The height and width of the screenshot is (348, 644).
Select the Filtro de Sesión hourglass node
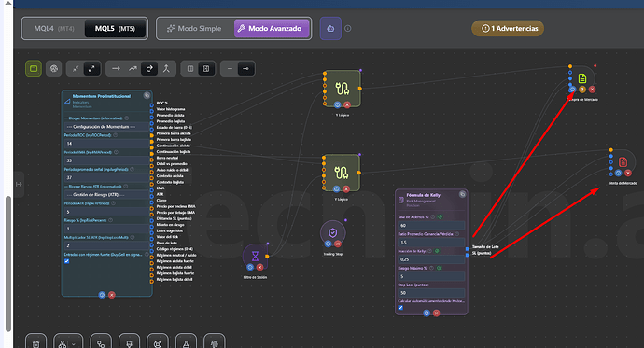point(255,256)
